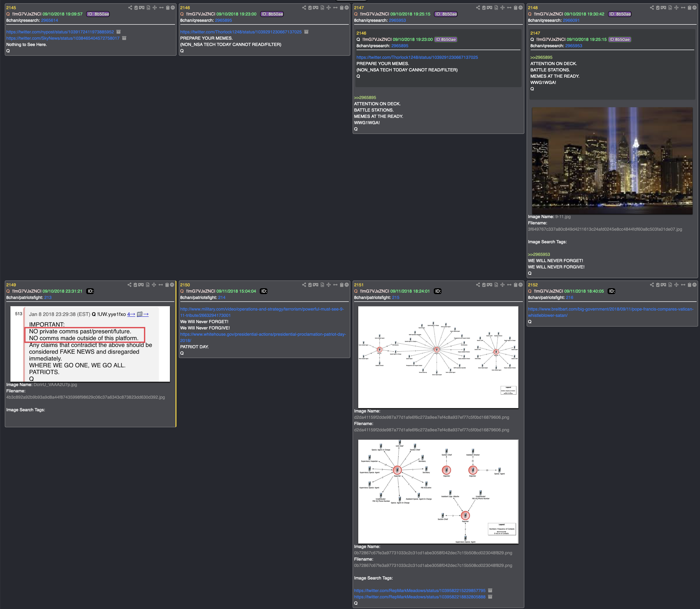Click the archive icon beside the SkyNews link
Viewport: 700px width, 609px height.
[124, 38]
